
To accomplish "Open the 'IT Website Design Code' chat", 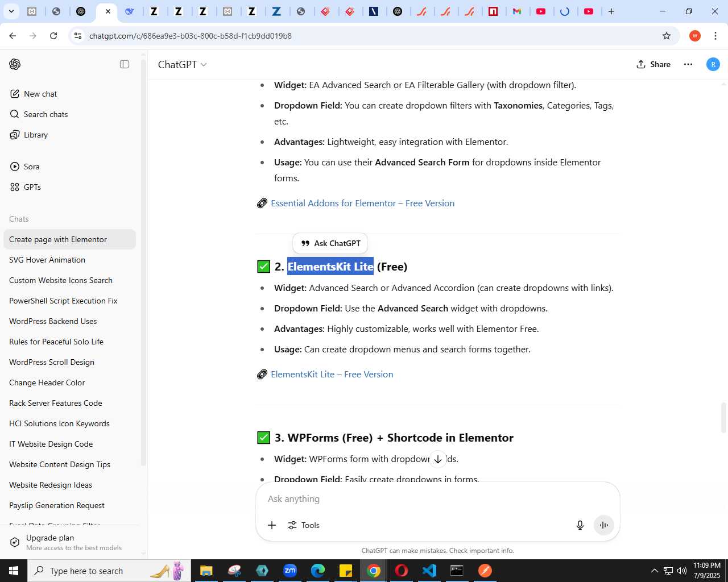I will (x=69, y=444).
